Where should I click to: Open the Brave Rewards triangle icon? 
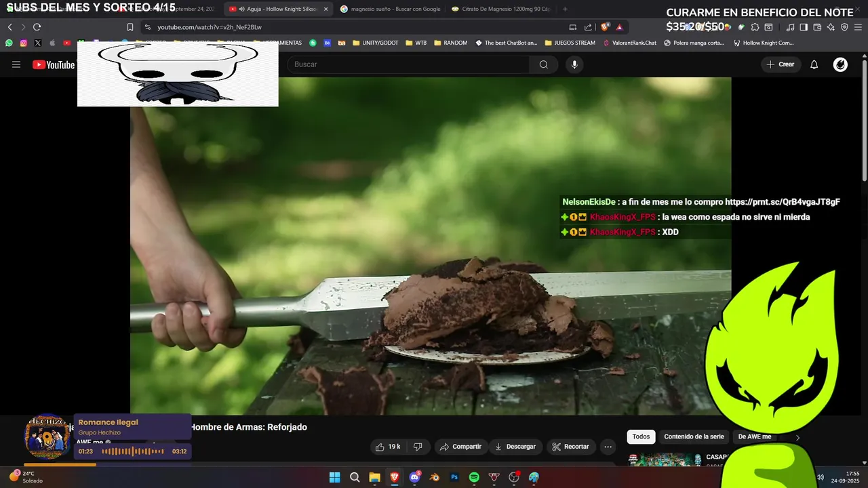[619, 27]
